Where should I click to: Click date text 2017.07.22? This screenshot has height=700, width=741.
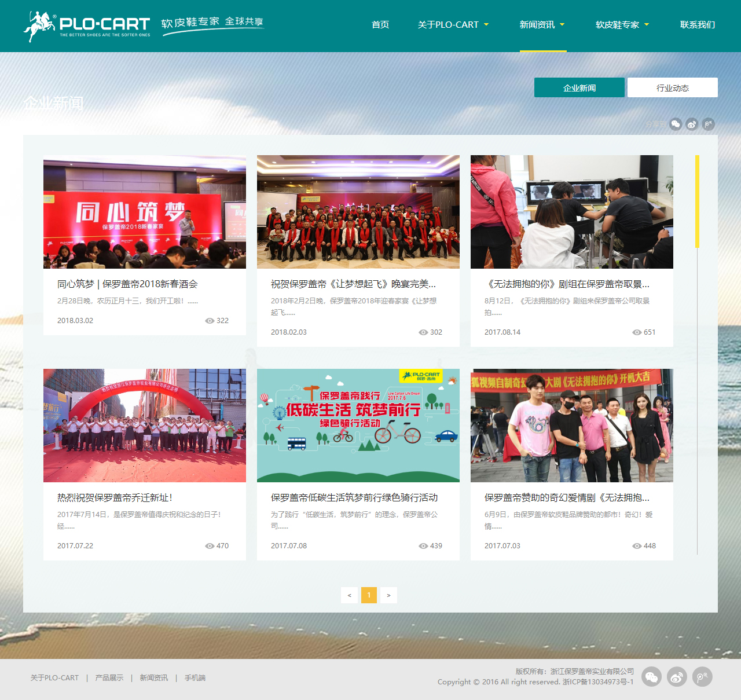pyautogui.click(x=75, y=546)
